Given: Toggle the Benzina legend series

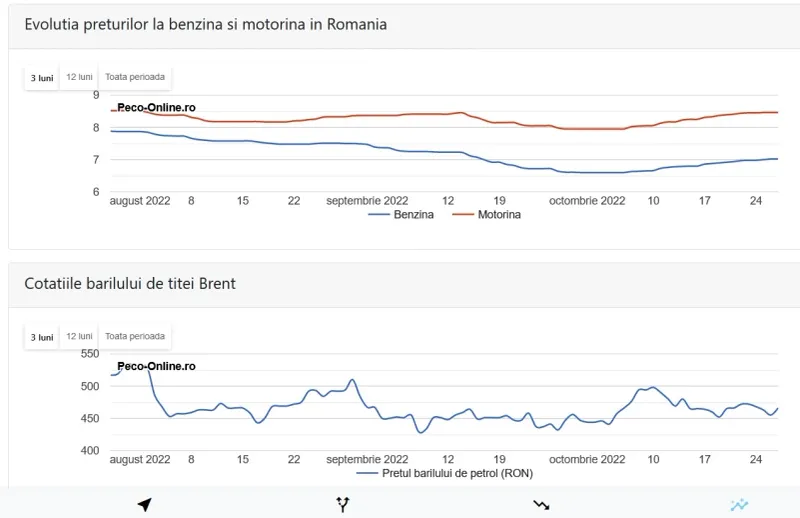Looking at the screenshot, I should tap(401, 215).
